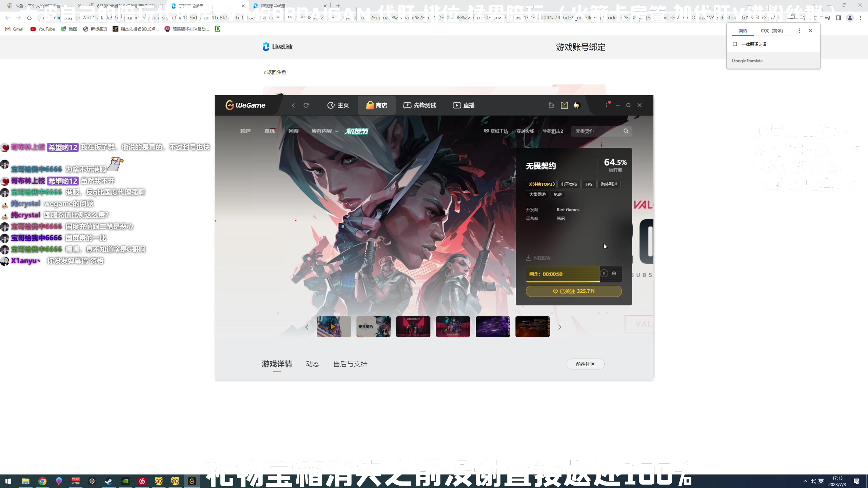Click the search magnifier in WeGame
This screenshot has width=868, height=488.
(x=626, y=131)
